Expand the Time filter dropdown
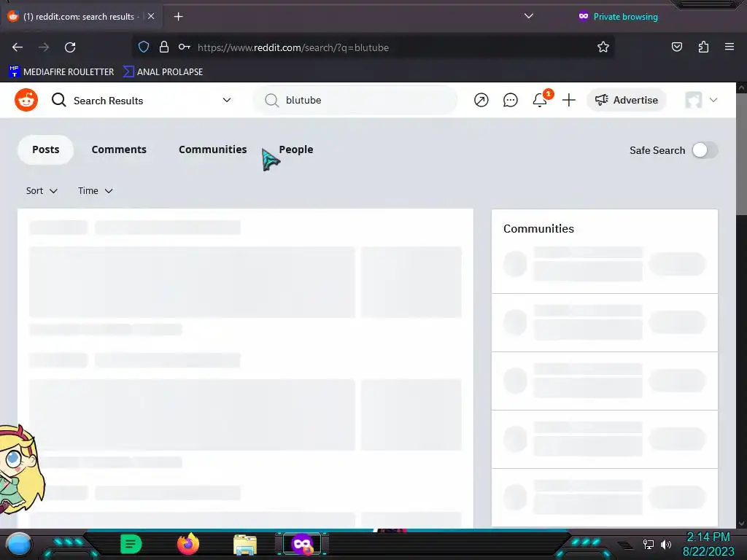Image resolution: width=747 pixels, height=560 pixels. (x=96, y=190)
